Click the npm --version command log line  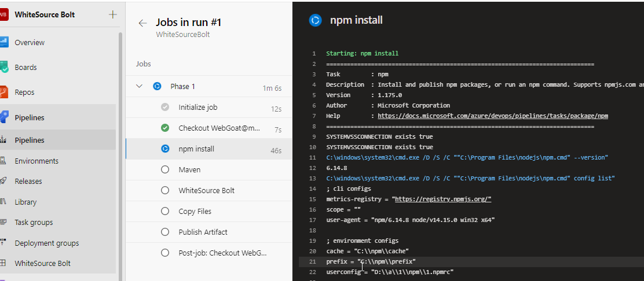point(467,157)
